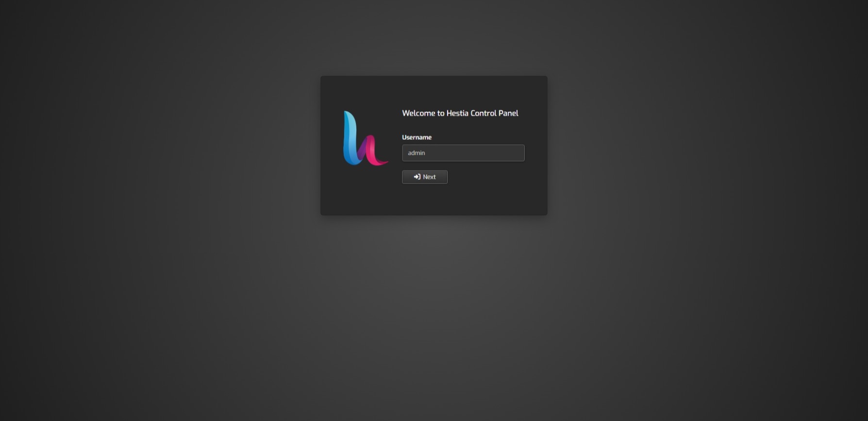Click the word "Panel" in the heading
868x421 pixels.
(x=508, y=113)
